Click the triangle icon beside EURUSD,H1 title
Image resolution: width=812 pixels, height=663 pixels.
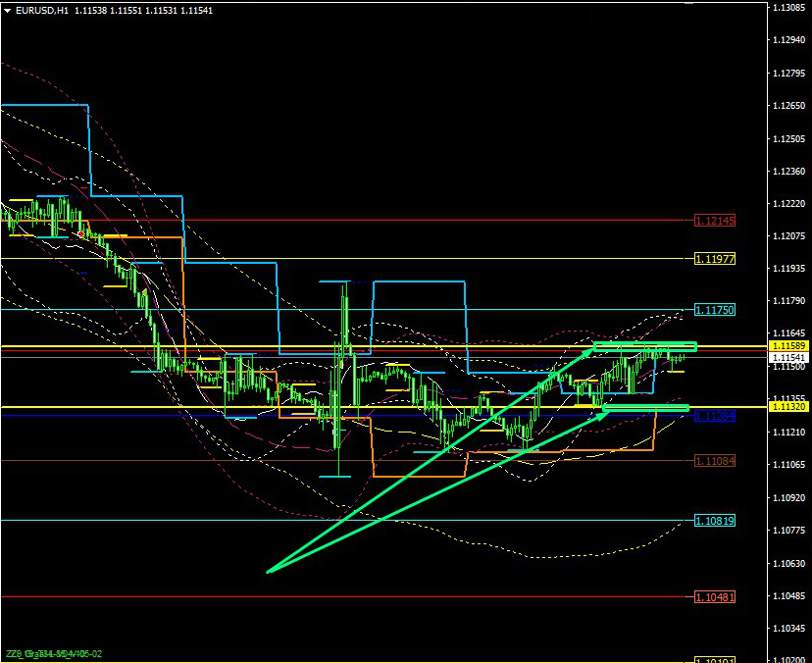7,10
